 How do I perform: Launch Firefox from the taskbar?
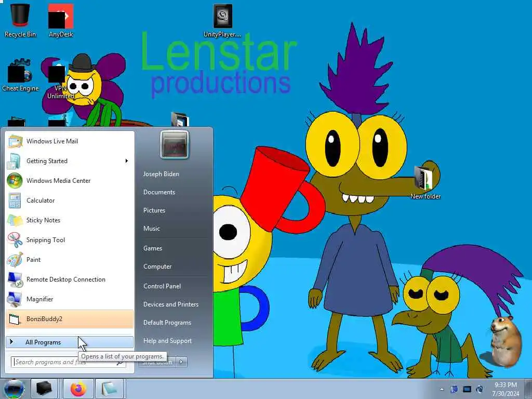(78, 389)
